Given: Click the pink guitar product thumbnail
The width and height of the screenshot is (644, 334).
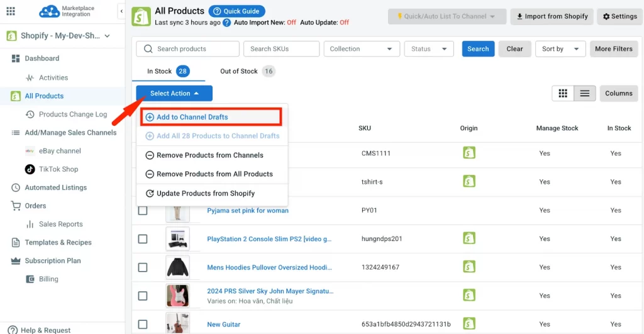Looking at the screenshot, I should (177, 296).
